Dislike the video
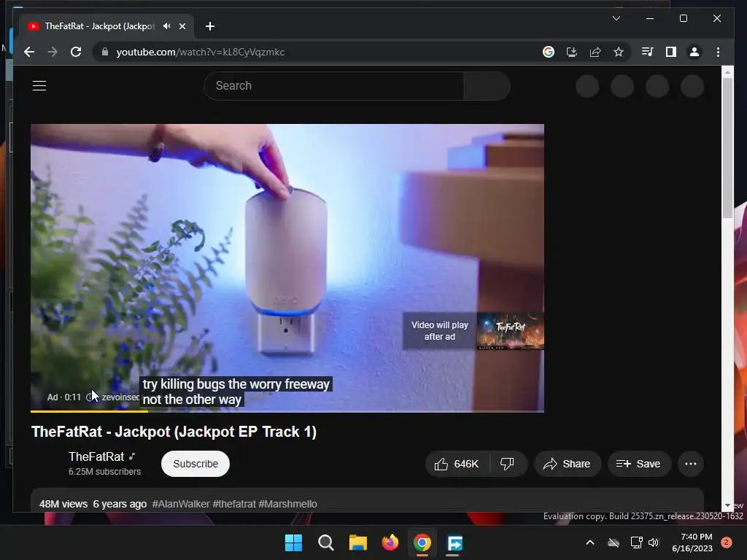Image resolution: width=747 pixels, height=560 pixels. pyautogui.click(x=508, y=464)
